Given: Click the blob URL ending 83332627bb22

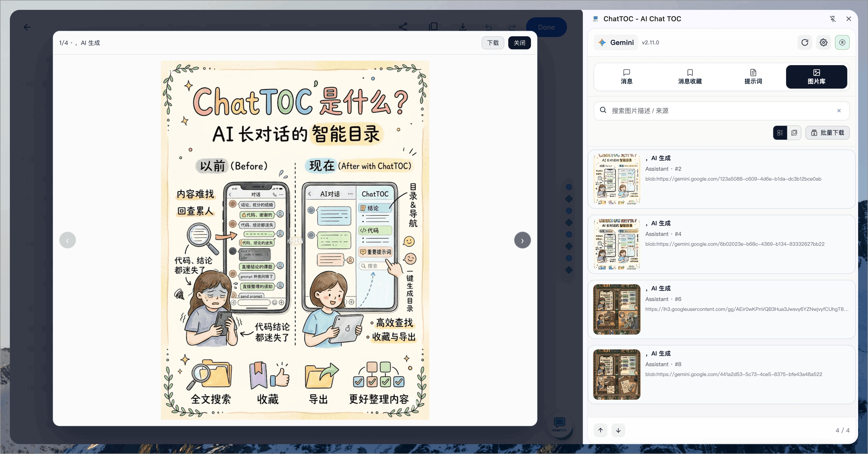Looking at the screenshot, I should coord(735,244).
